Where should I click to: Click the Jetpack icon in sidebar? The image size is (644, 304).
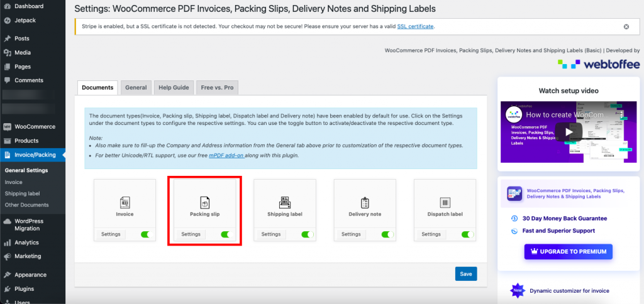7,20
